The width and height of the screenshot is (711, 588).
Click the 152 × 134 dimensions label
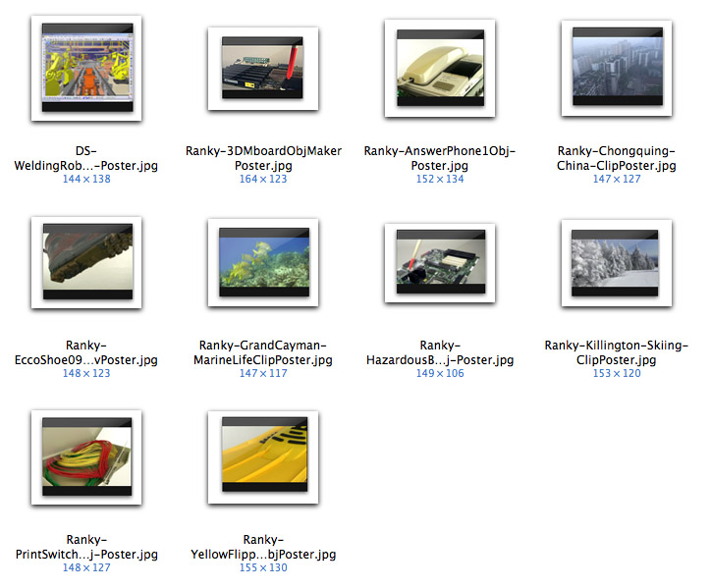pyautogui.click(x=440, y=179)
